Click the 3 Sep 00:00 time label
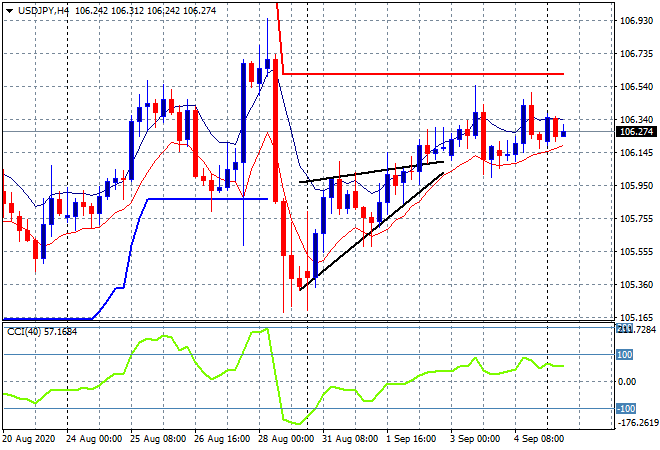Screen dimensions: 660x450 tap(475, 439)
